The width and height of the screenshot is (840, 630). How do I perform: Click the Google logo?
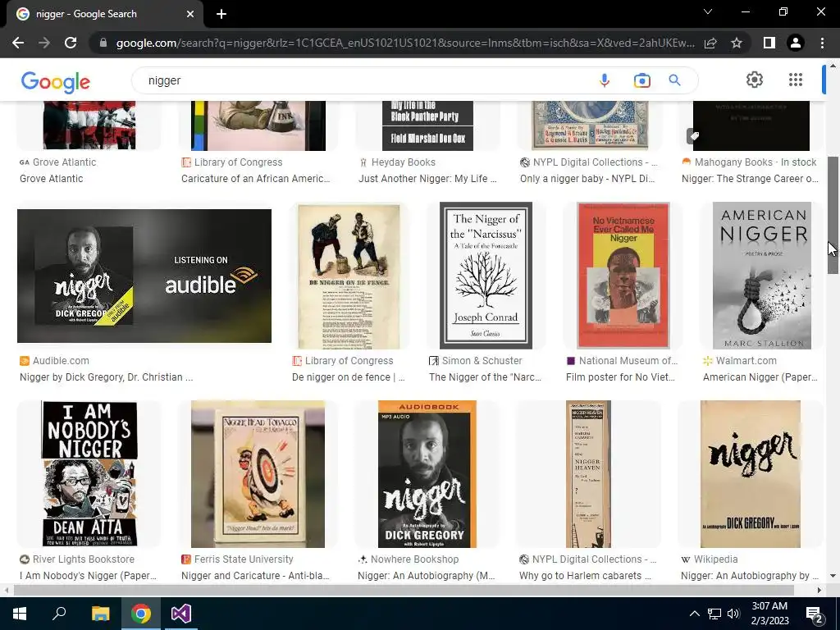56,82
